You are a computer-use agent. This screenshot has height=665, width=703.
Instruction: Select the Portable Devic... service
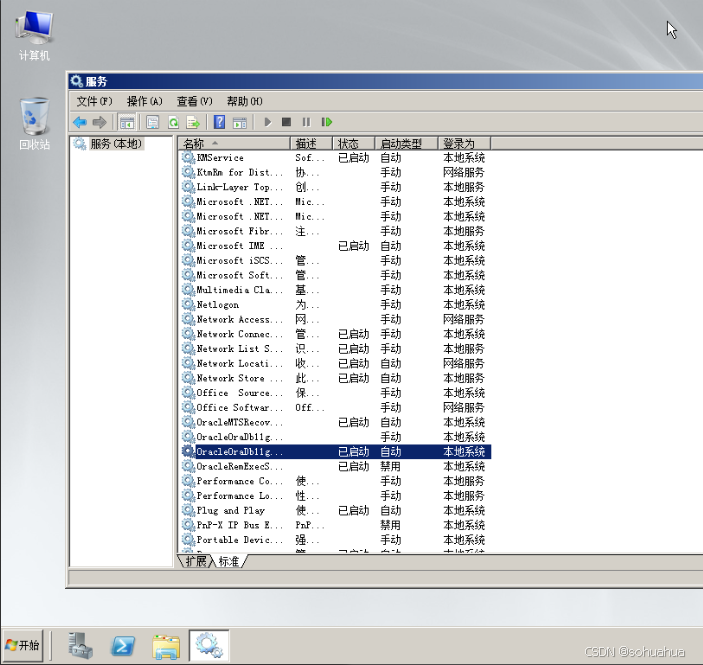point(336,540)
